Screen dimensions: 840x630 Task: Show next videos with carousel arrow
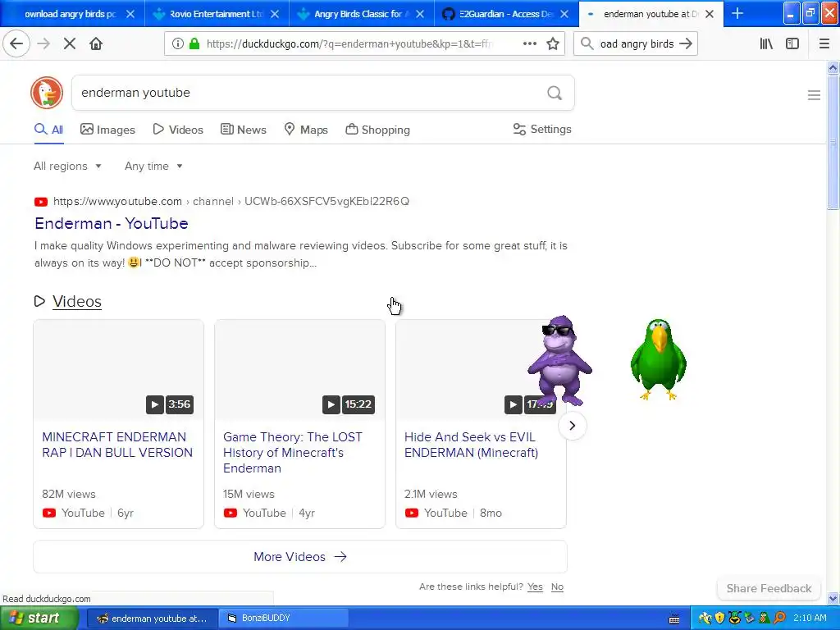[x=572, y=426]
